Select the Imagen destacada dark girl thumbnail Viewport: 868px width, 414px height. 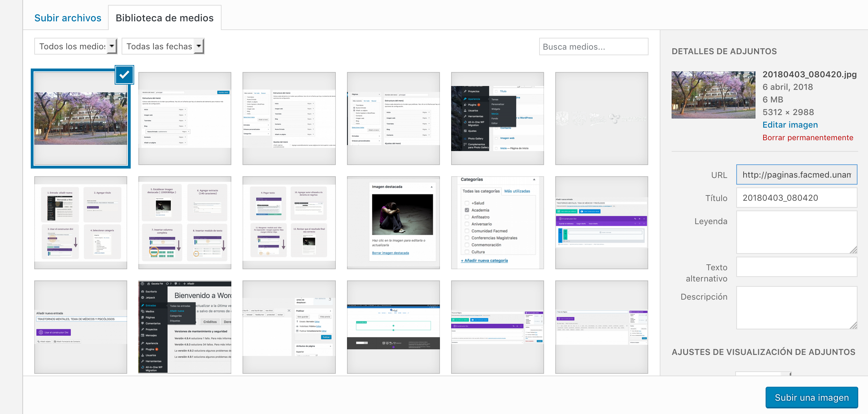coord(393,222)
